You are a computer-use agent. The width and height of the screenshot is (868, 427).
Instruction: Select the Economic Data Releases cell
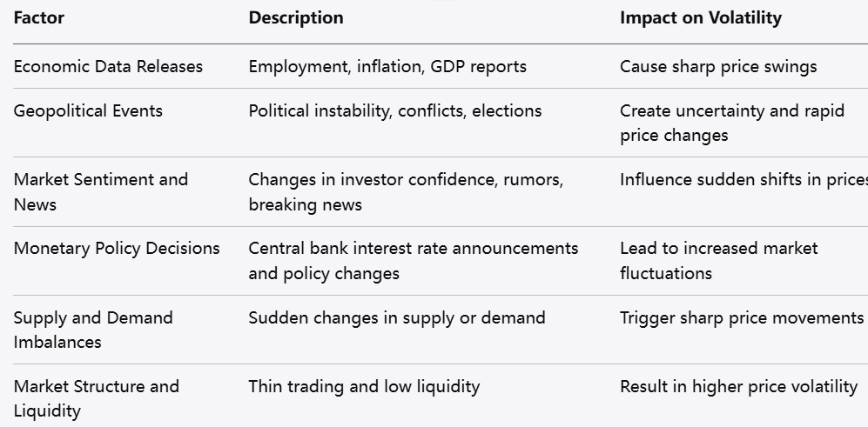(x=108, y=67)
